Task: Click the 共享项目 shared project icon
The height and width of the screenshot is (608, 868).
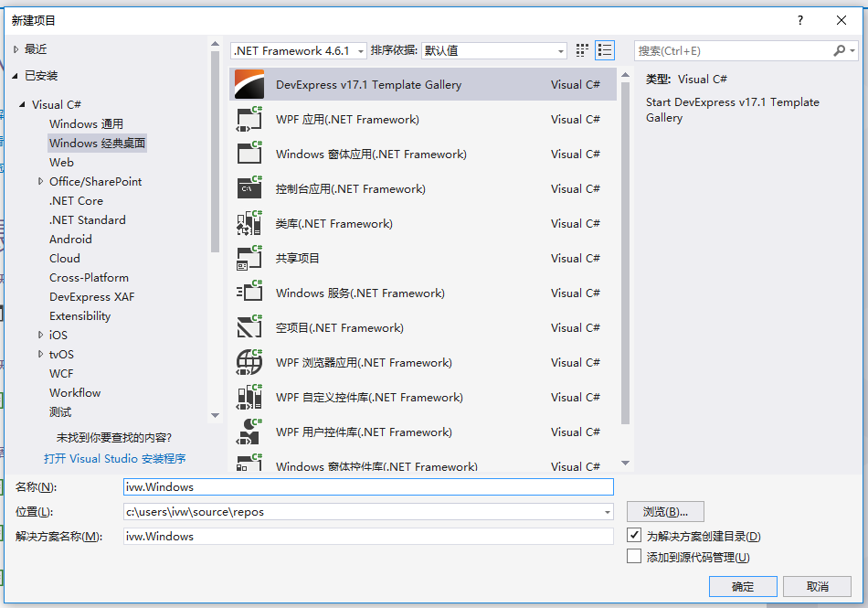Action: click(x=249, y=258)
